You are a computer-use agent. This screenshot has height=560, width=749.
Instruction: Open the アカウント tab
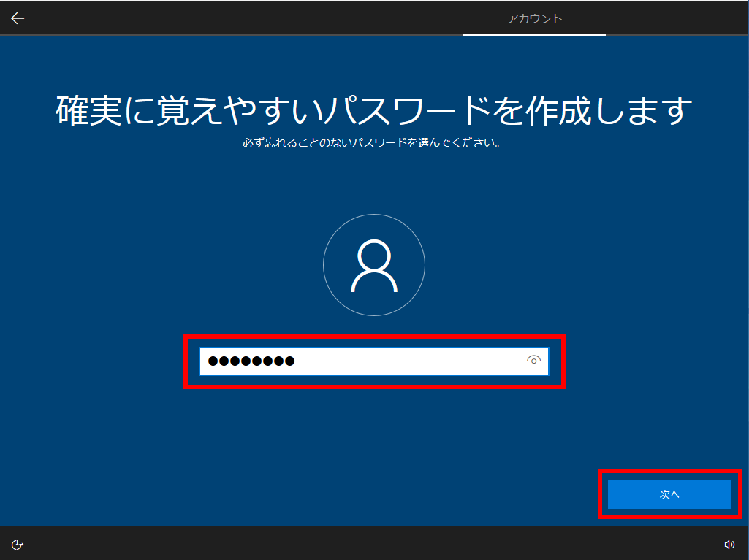tap(534, 19)
